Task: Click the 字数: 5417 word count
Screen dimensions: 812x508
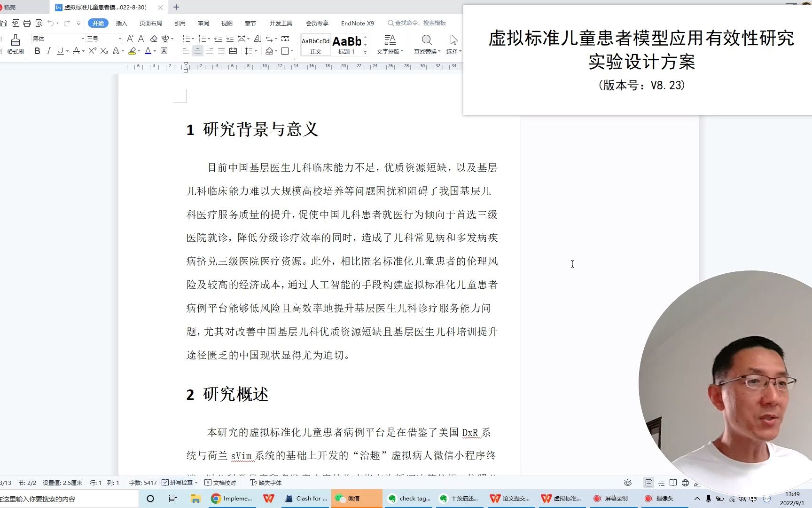Action: click(x=143, y=483)
